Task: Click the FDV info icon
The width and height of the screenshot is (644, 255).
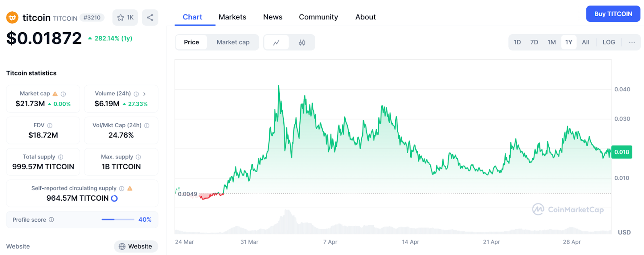Action: (x=50, y=125)
